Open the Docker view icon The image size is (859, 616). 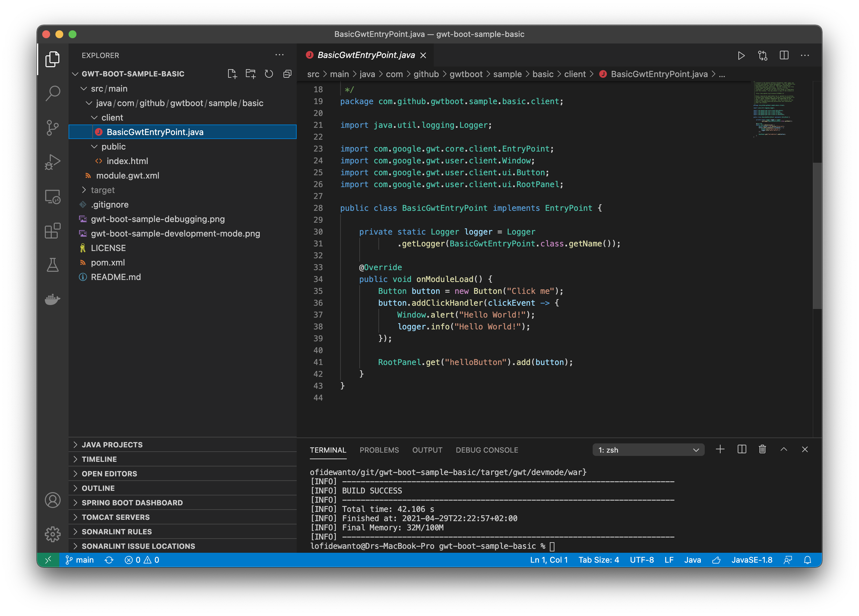tap(53, 299)
